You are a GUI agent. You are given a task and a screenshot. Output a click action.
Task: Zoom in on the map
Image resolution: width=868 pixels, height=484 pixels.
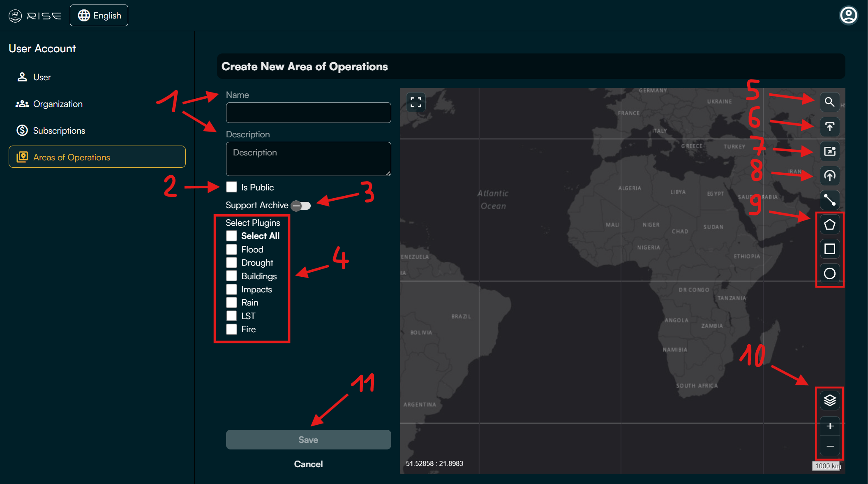830,426
